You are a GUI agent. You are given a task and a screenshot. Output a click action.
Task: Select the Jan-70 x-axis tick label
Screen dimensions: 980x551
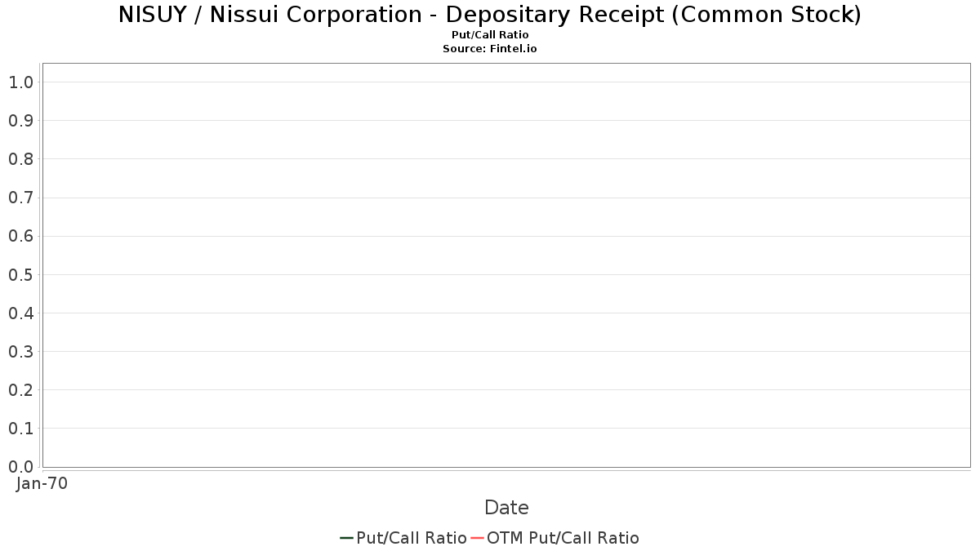coord(42,483)
